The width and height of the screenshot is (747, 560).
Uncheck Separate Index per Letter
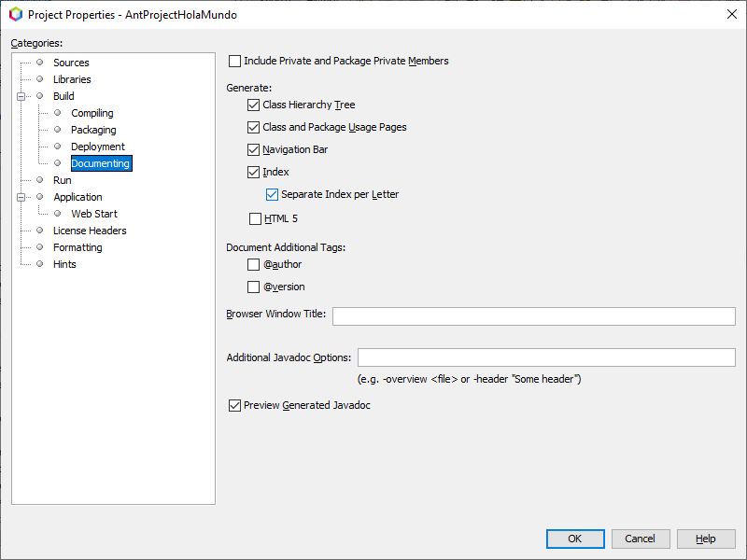(x=272, y=194)
